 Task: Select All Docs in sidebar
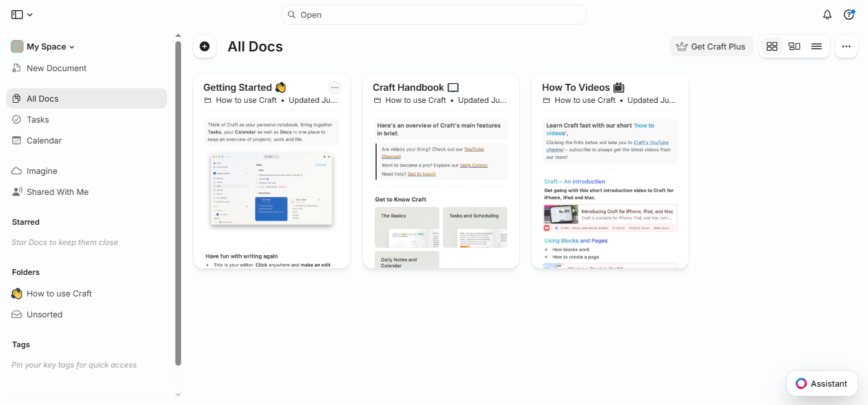click(87, 98)
